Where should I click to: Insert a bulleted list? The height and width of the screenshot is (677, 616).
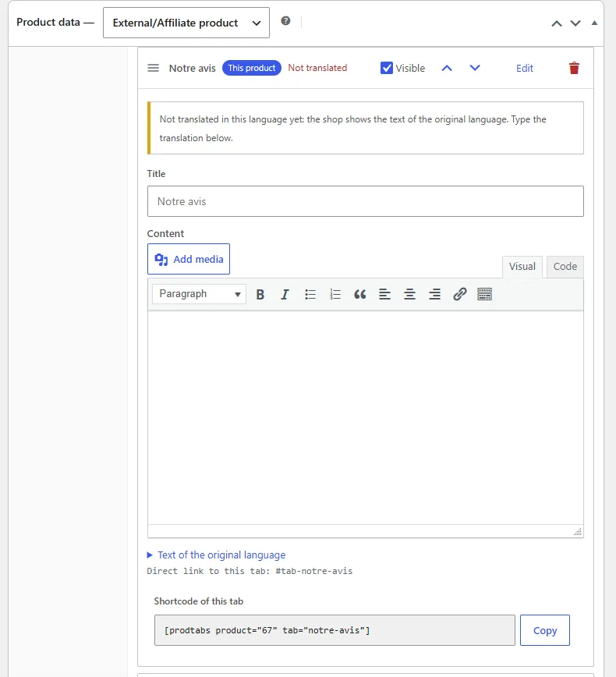coord(310,295)
